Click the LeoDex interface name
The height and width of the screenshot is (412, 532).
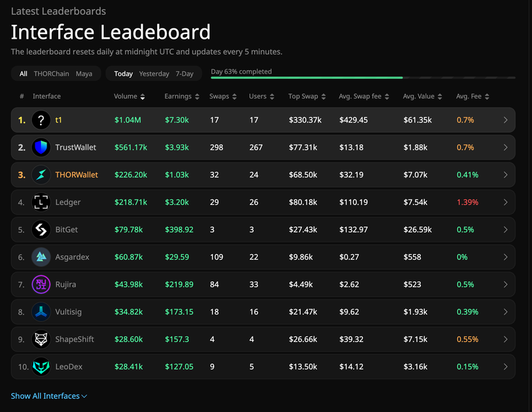pos(69,367)
